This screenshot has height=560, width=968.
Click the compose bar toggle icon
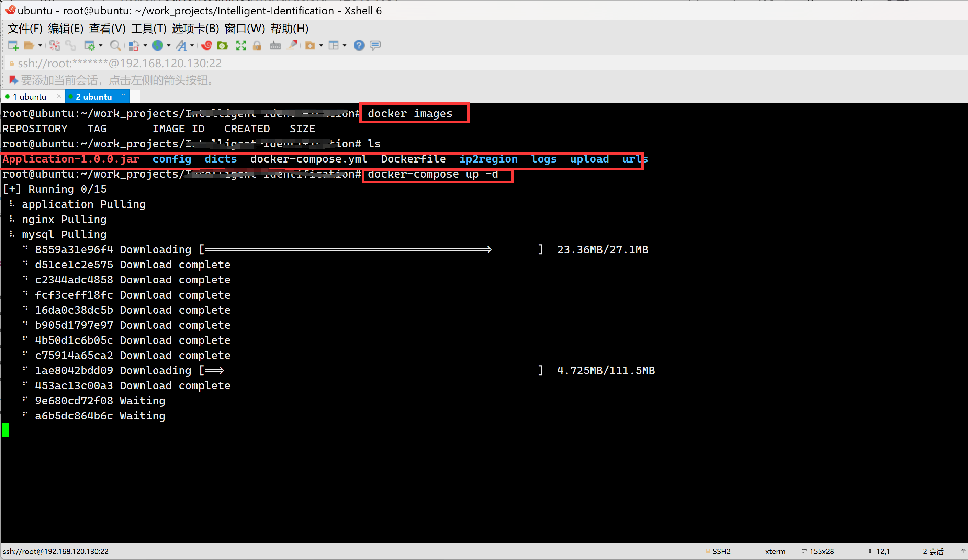[374, 45]
